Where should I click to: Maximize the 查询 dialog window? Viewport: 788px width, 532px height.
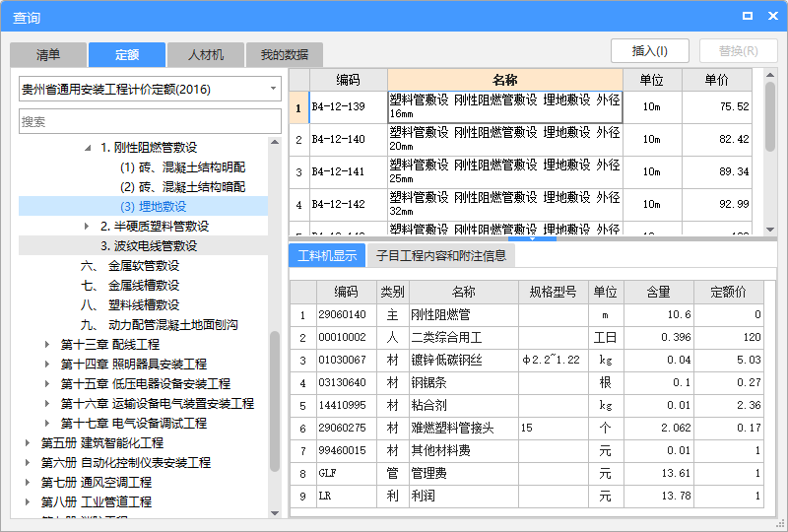click(x=748, y=16)
